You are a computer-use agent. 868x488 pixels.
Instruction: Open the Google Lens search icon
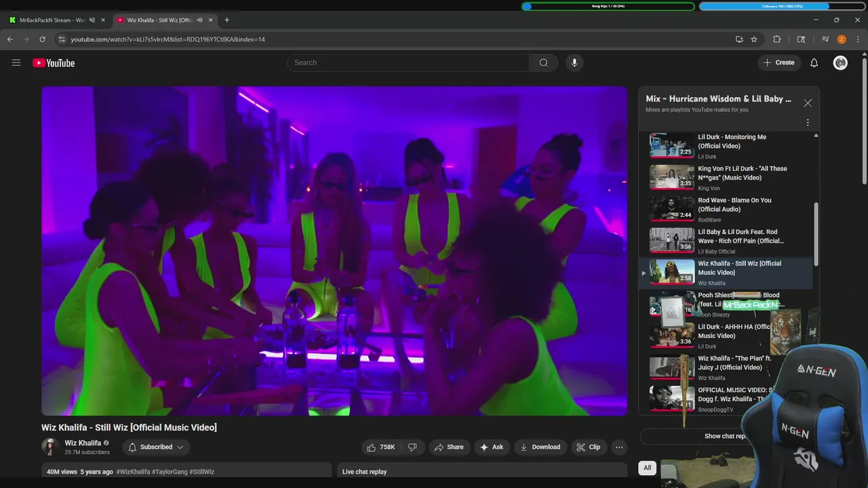point(801,39)
